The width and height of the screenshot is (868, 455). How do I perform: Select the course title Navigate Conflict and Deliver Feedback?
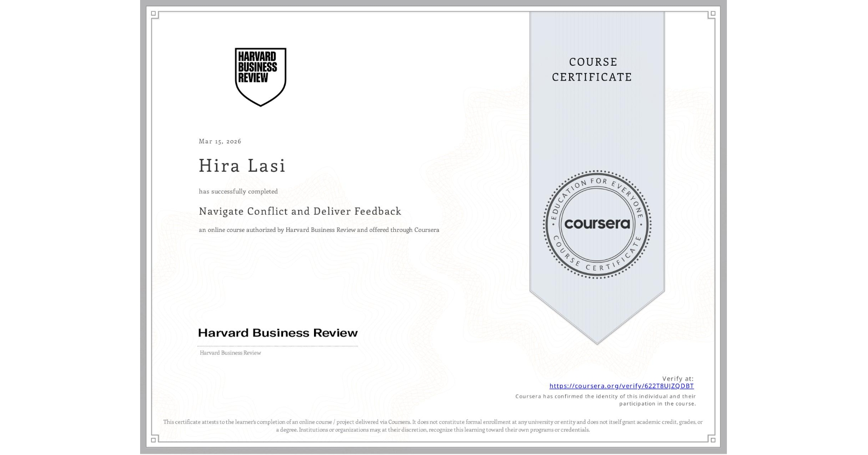[300, 211]
